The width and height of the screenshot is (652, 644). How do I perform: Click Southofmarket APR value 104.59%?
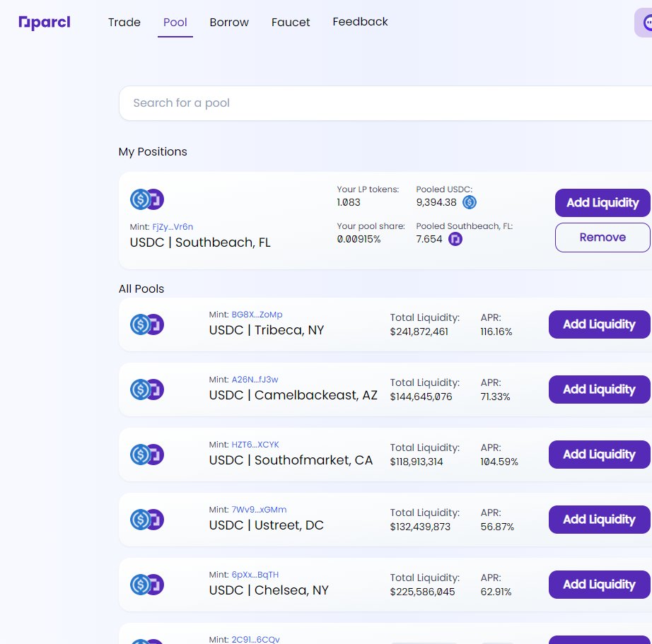pyautogui.click(x=499, y=462)
